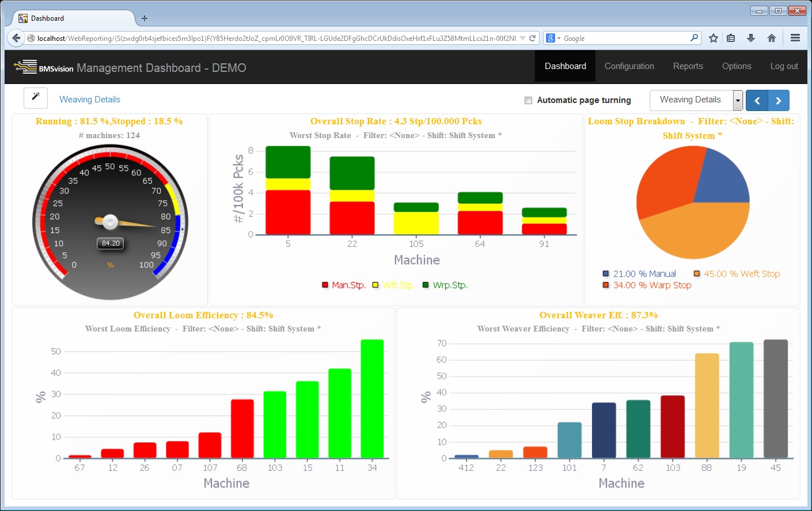This screenshot has width=812, height=511.
Task: Click weaver efficiency bar for machine 19
Action: point(742,400)
